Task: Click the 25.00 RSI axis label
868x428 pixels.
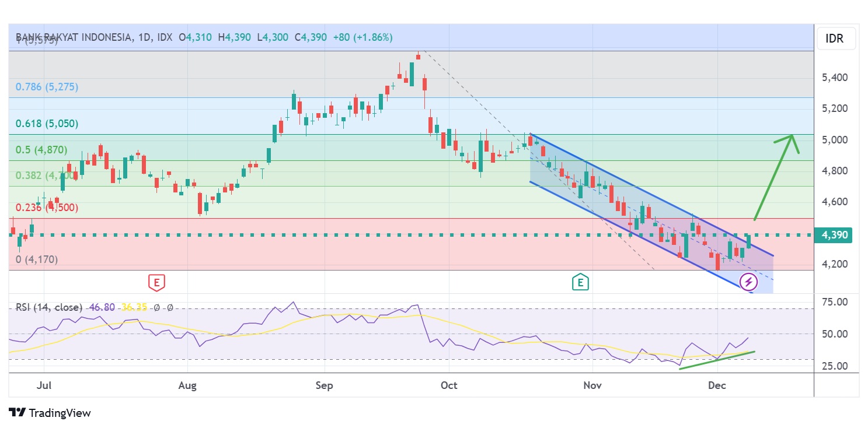Action: (835, 366)
